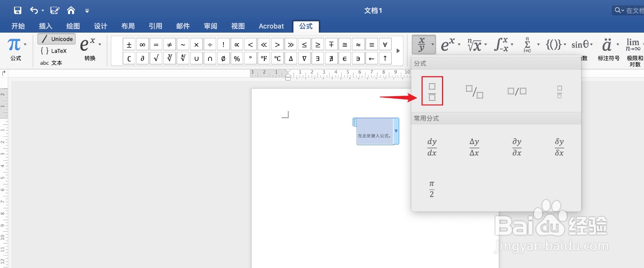Viewport: 644px width, 268px height.
Task: Switch to the 邮件 tab
Action: coord(183,26)
